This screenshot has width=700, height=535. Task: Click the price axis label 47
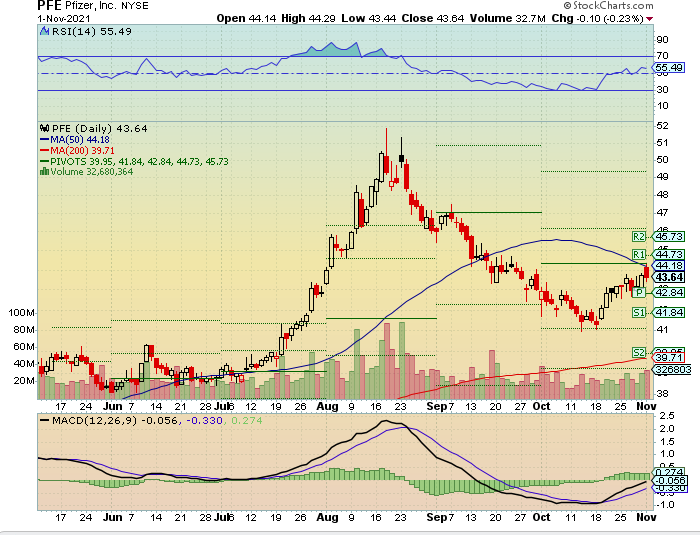point(662,213)
